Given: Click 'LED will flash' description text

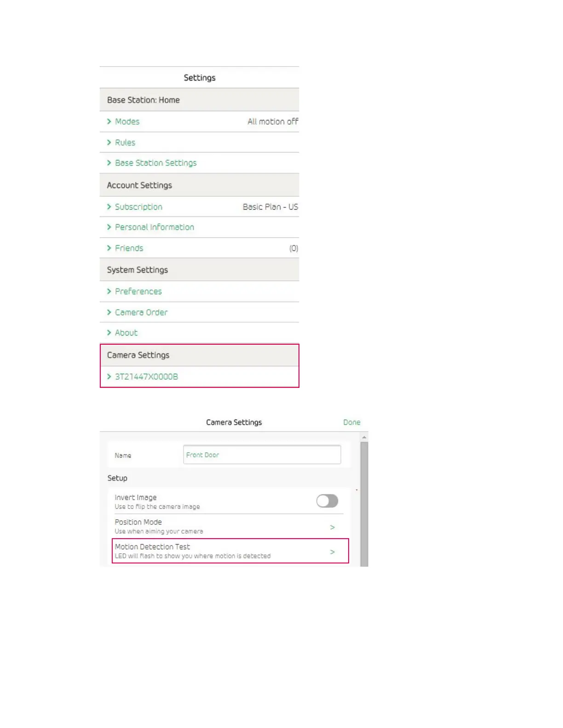Looking at the screenshot, I should (192, 556).
